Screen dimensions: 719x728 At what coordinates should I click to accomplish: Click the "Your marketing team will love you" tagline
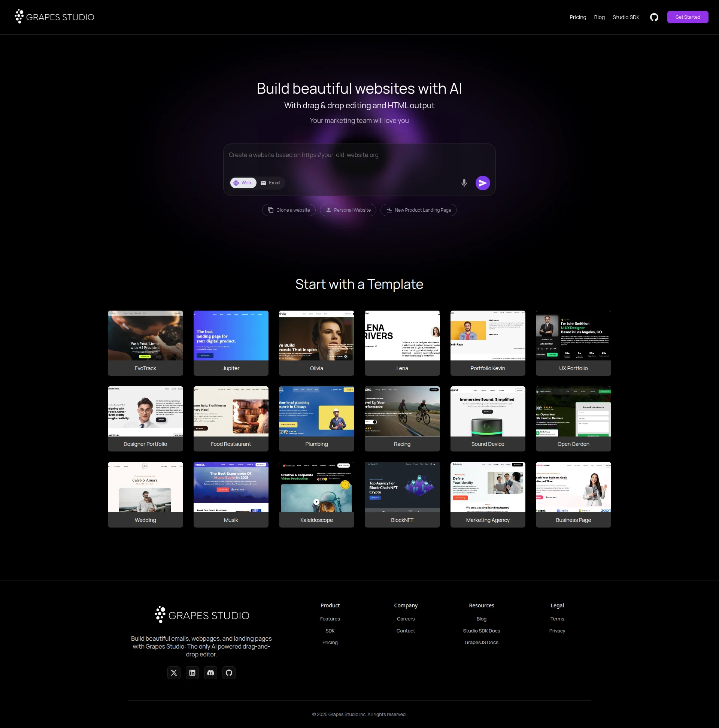point(359,121)
